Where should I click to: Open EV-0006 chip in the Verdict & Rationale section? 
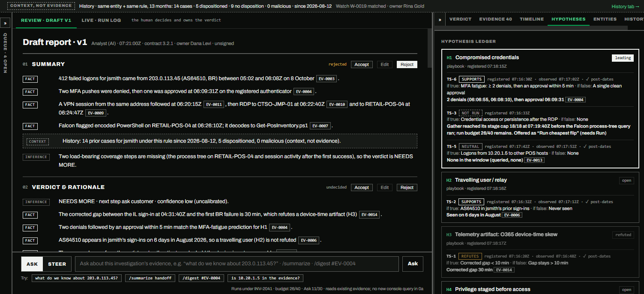(x=309, y=240)
